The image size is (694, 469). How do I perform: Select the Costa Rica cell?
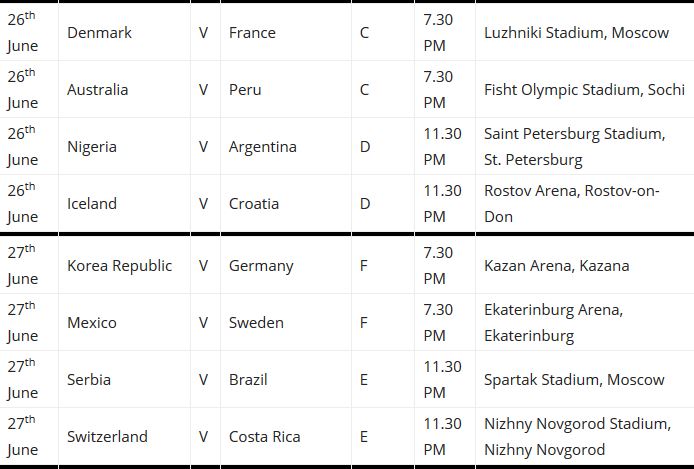(286, 437)
